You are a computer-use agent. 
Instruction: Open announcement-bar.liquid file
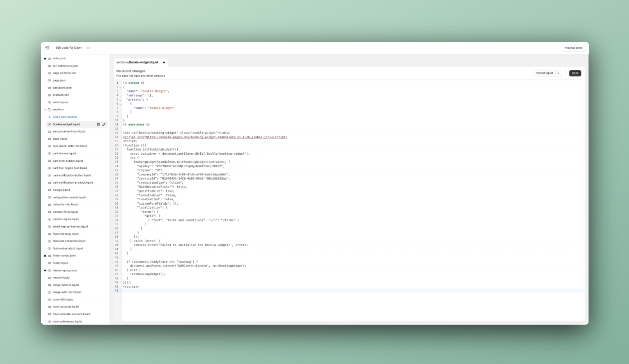pos(69,132)
